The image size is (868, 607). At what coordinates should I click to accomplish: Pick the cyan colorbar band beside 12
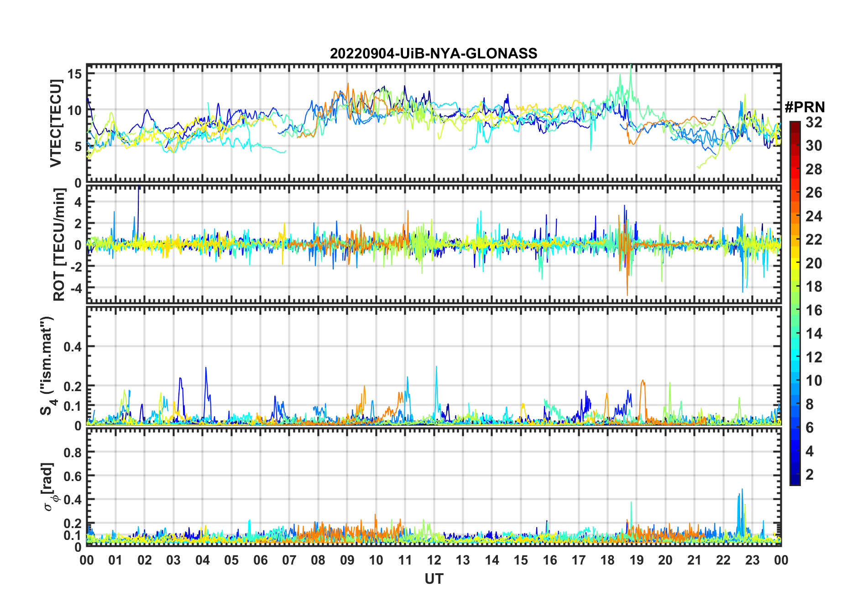795,357
